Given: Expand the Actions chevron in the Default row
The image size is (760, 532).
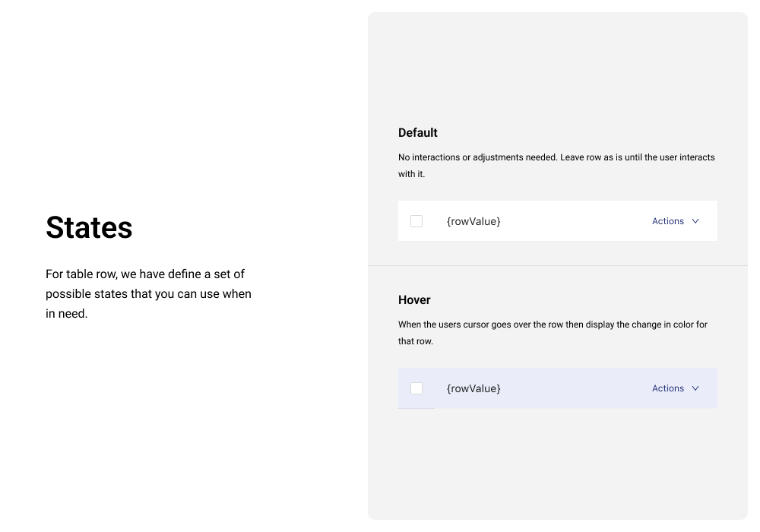Looking at the screenshot, I should coord(695,221).
